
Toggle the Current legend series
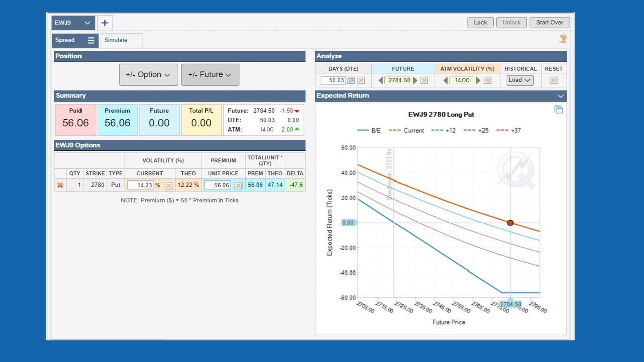point(407,130)
